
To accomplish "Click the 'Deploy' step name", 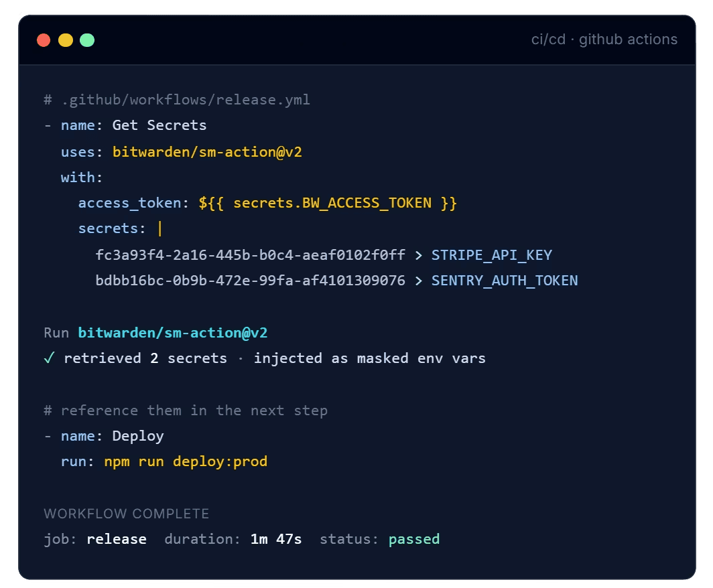I will [x=138, y=436].
